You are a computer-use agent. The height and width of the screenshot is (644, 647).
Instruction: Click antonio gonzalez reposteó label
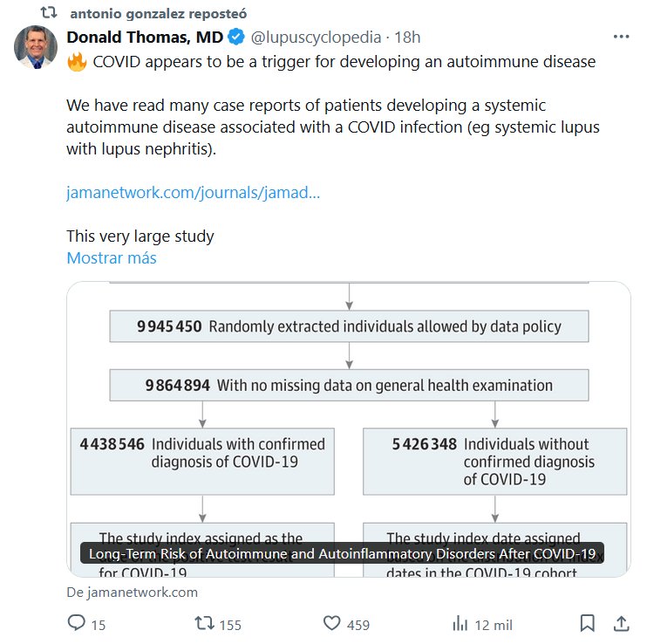pos(157,14)
